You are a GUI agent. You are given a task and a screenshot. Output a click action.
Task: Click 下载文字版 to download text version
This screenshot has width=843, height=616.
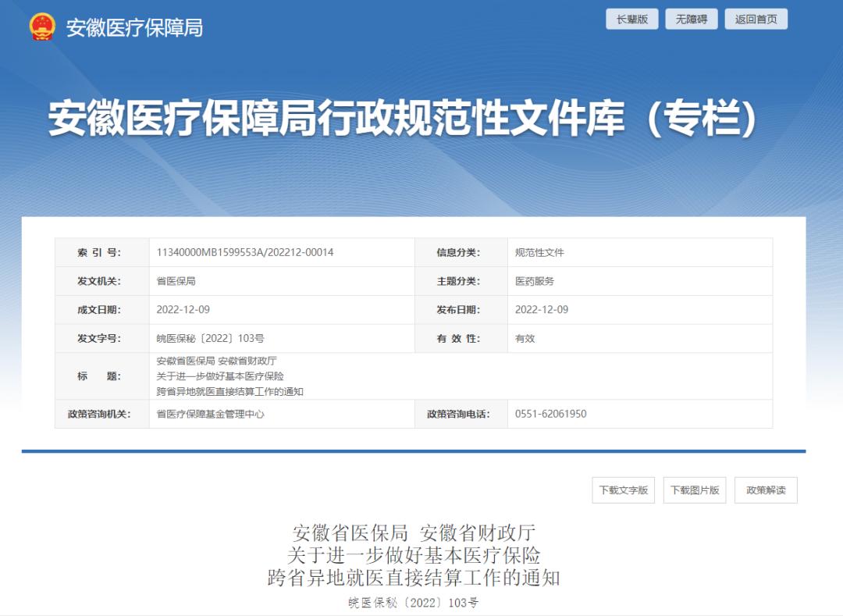(622, 490)
